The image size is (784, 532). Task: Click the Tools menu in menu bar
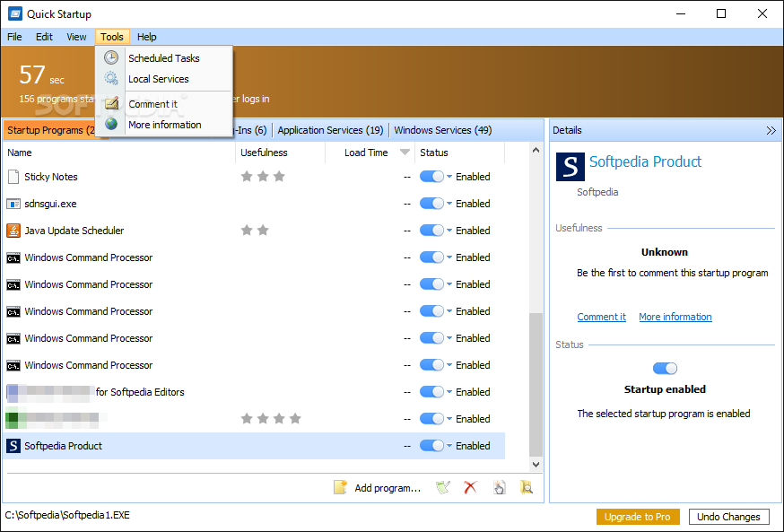pyautogui.click(x=112, y=37)
